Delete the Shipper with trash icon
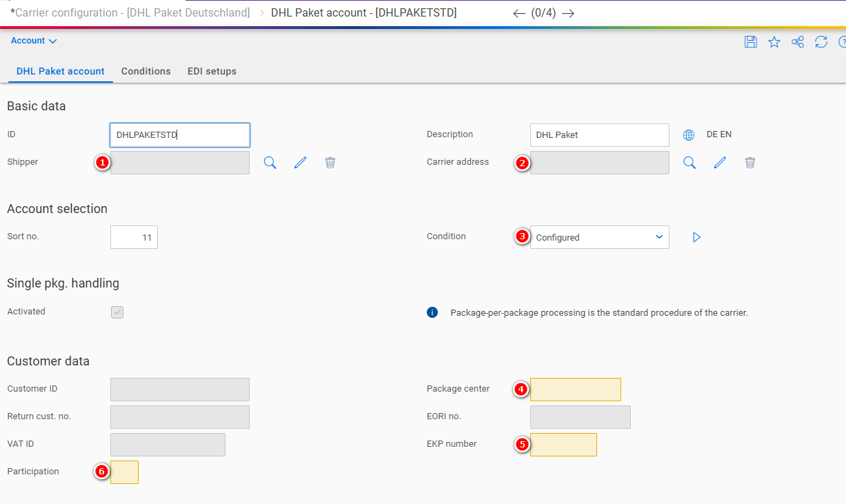The width and height of the screenshot is (846, 504). pos(330,163)
